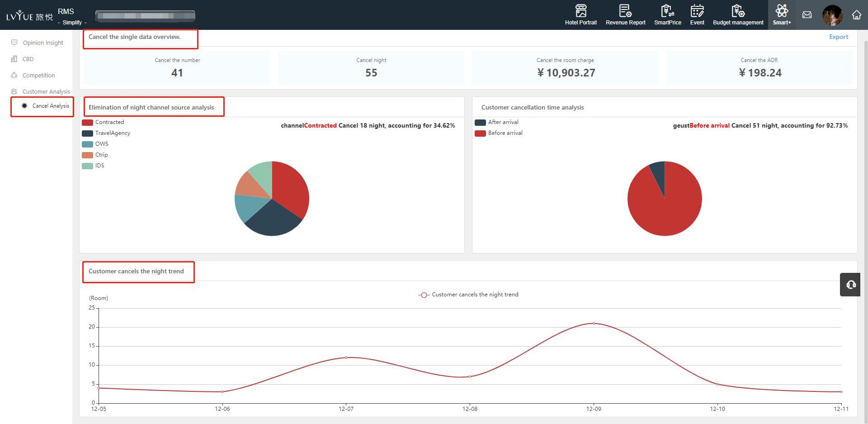Toggle Contracted legend in channel chart
This screenshot has height=424, width=868.
pos(103,122)
